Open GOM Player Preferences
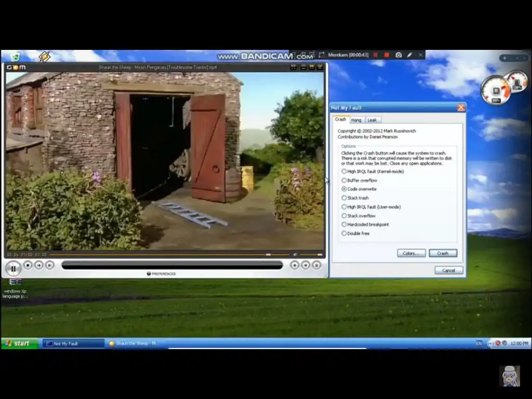 point(161,274)
